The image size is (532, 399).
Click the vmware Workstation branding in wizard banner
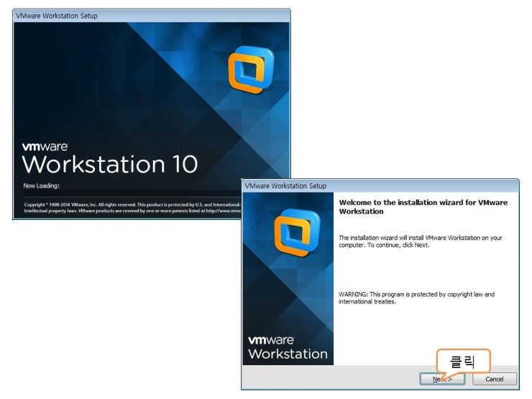pyautogui.click(x=288, y=347)
